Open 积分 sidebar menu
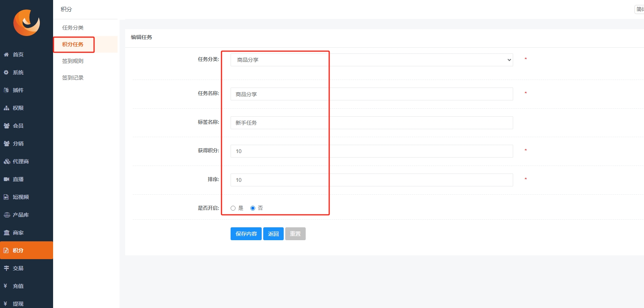The width and height of the screenshot is (644, 308). (x=27, y=250)
